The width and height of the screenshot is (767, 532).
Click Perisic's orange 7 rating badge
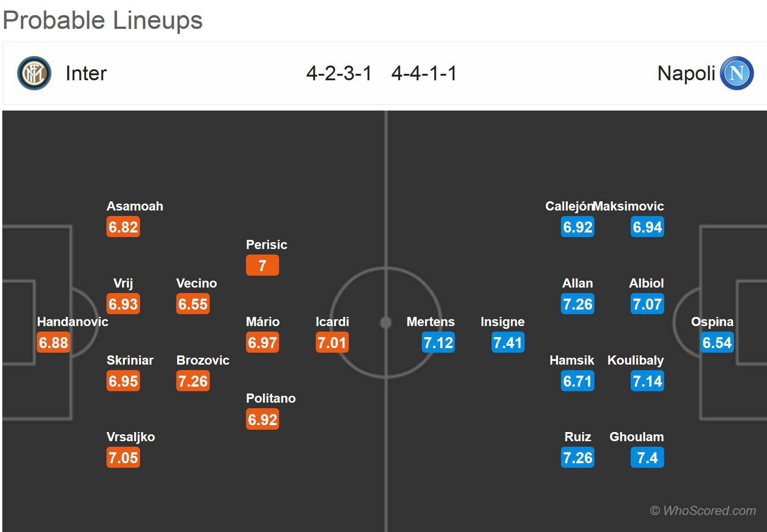tap(263, 266)
